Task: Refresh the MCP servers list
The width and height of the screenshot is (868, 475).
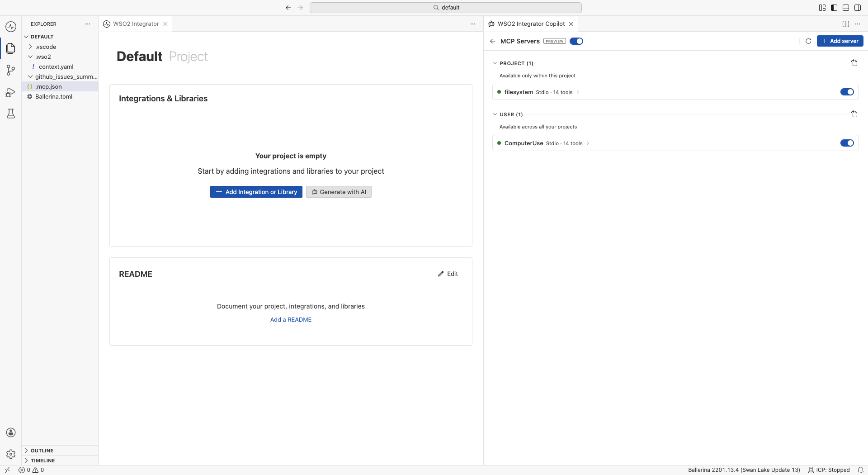Action: pyautogui.click(x=808, y=41)
